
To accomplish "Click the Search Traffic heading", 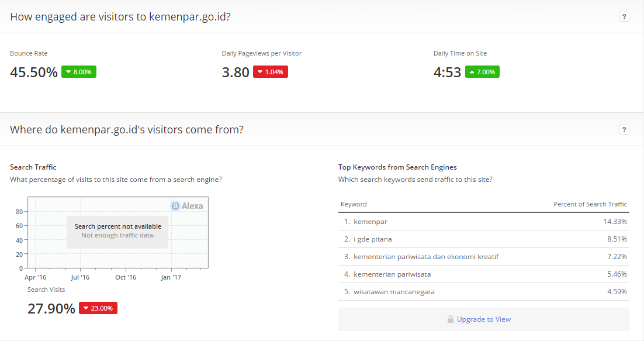I will point(33,167).
